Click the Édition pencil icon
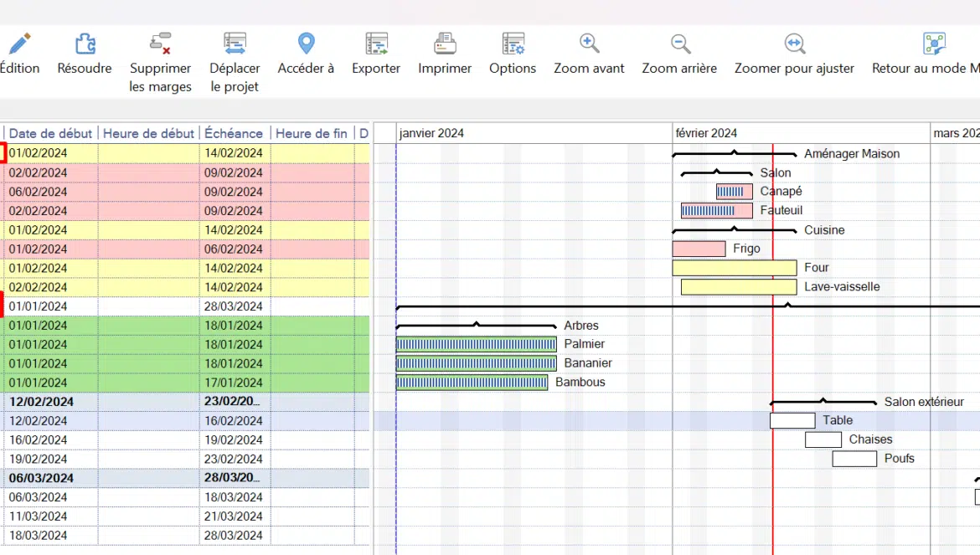 click(x=18, y=44)
